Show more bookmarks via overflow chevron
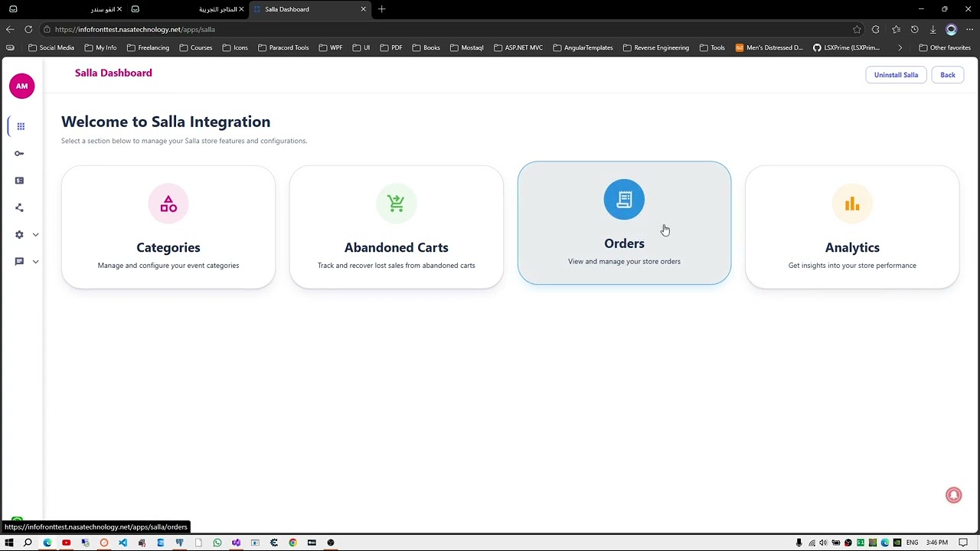Screen dimensions: 980x551 click(900, 47)
